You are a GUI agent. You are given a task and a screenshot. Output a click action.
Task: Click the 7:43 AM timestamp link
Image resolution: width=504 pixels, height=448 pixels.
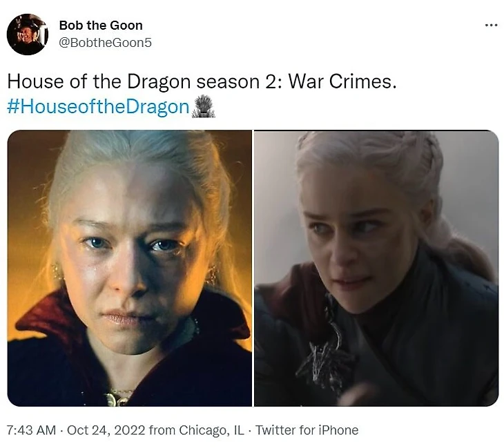coord(31,430)
